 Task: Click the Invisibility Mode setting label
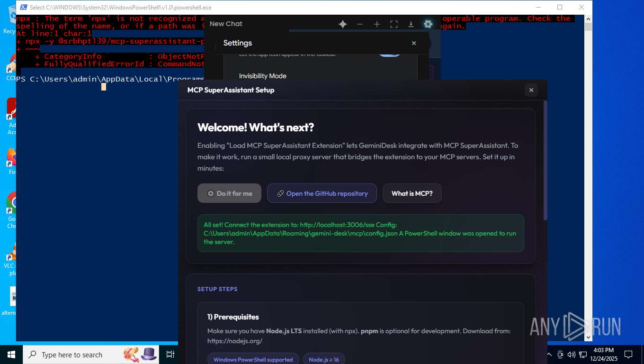[263, 76]
